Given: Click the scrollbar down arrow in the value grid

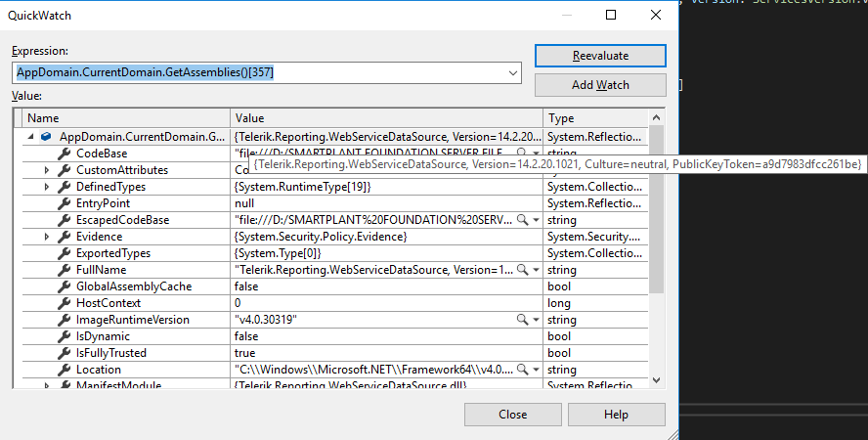Looking at the screenshot, I should point(657,380).
